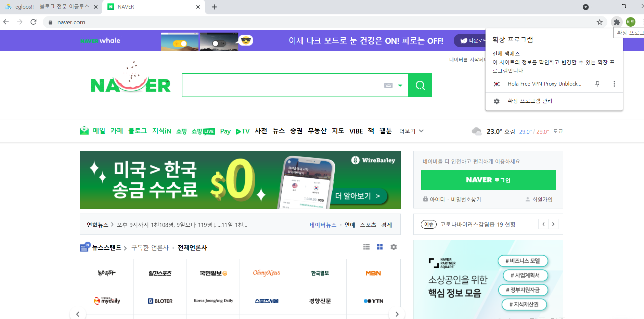Switch newsstand to list view
644x319 pixels.
point(366,247)
